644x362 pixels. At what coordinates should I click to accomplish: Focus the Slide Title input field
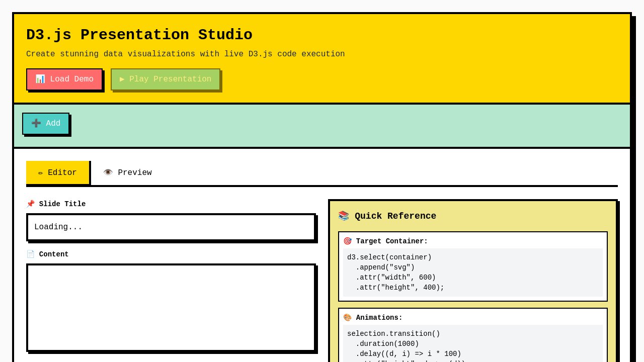[x=171, y=227]
